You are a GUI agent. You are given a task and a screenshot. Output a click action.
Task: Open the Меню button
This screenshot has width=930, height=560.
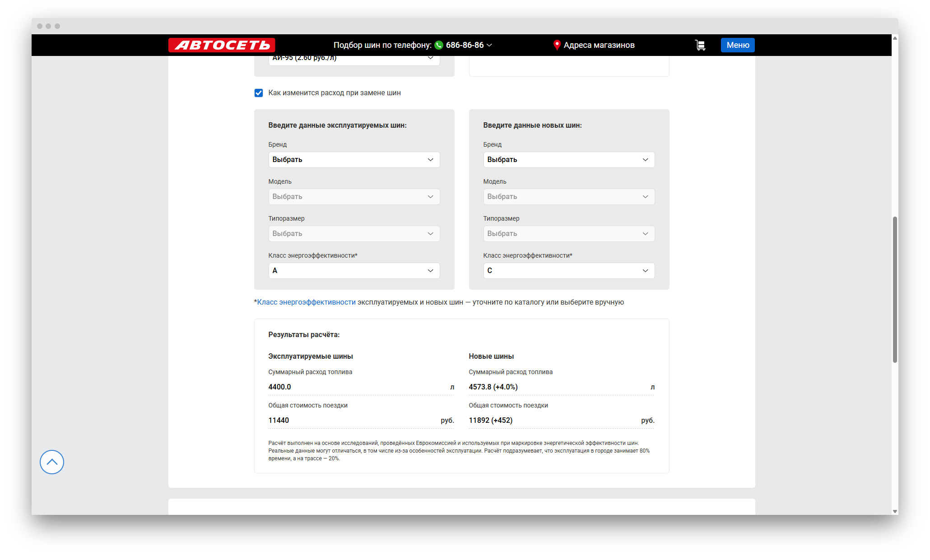[x=738, y=45]
